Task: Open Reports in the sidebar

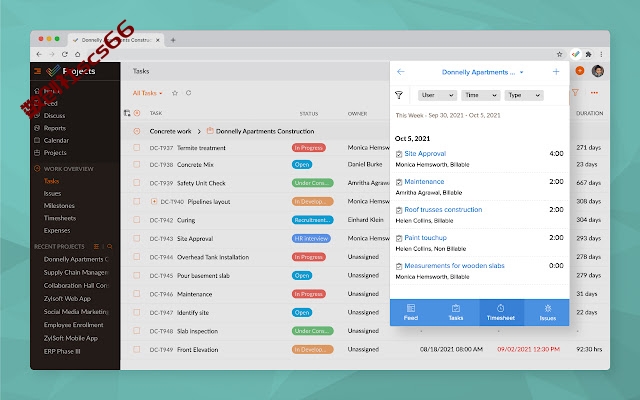Action: click(x=55, y=128)
